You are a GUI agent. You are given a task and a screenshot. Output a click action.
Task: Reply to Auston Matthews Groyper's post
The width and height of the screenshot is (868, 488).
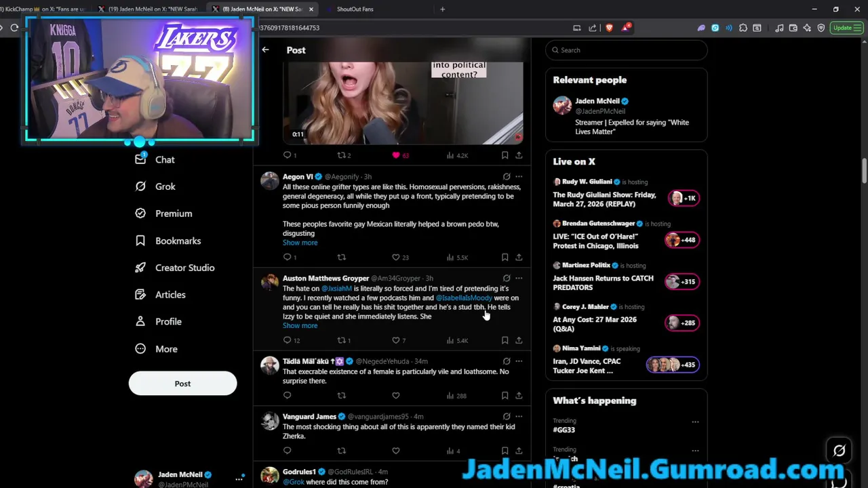click(291, 340)
